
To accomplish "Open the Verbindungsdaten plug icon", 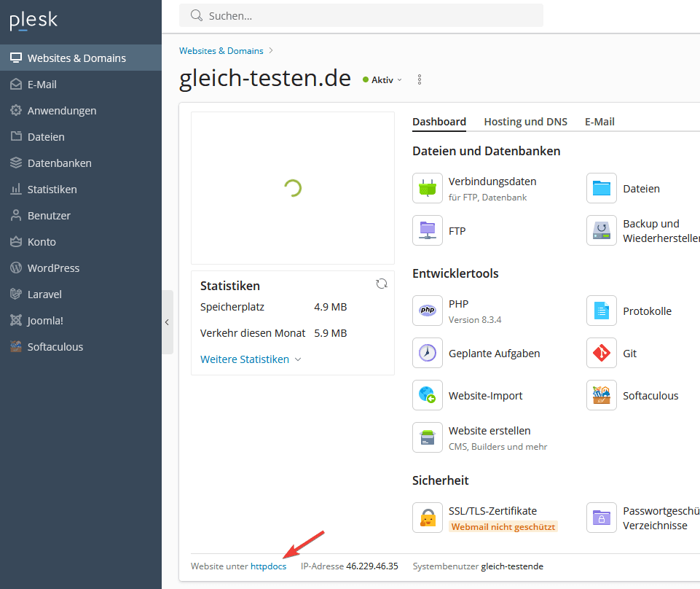I will pyautogui.click(x=427, y=188).
